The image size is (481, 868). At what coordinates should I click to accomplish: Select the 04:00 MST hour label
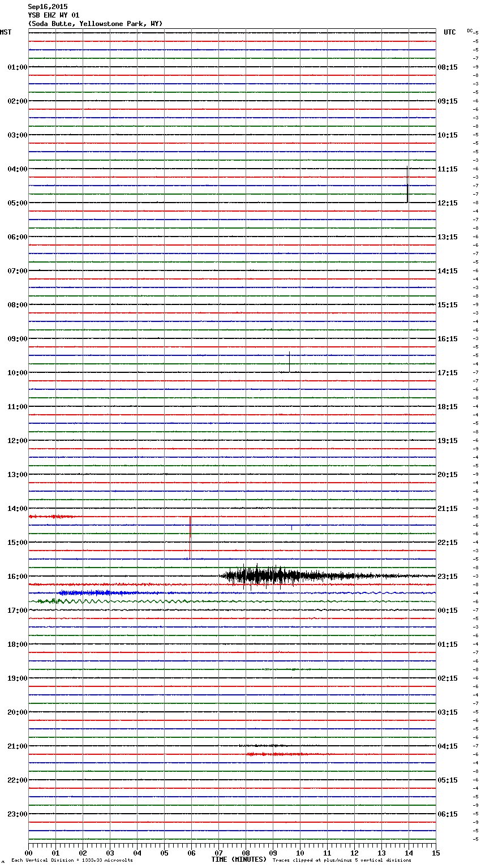tap(17, 169)
